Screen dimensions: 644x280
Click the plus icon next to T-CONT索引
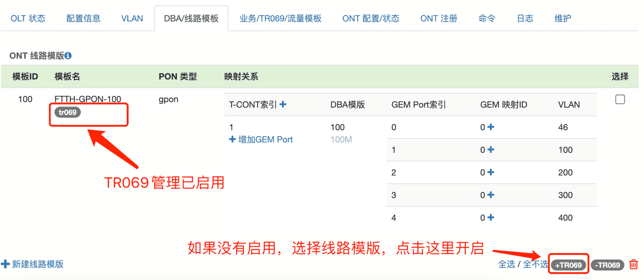pos(283,105)
